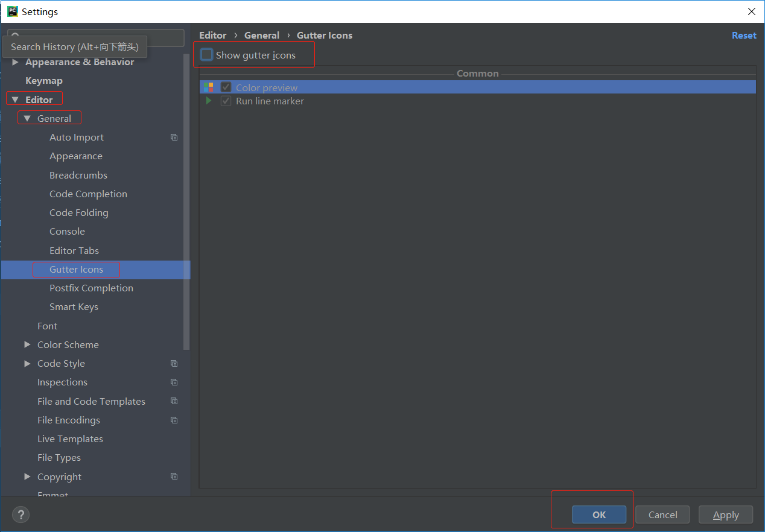
Task: Uncheck the Color preview checkbox
Action: pos(225,87)
